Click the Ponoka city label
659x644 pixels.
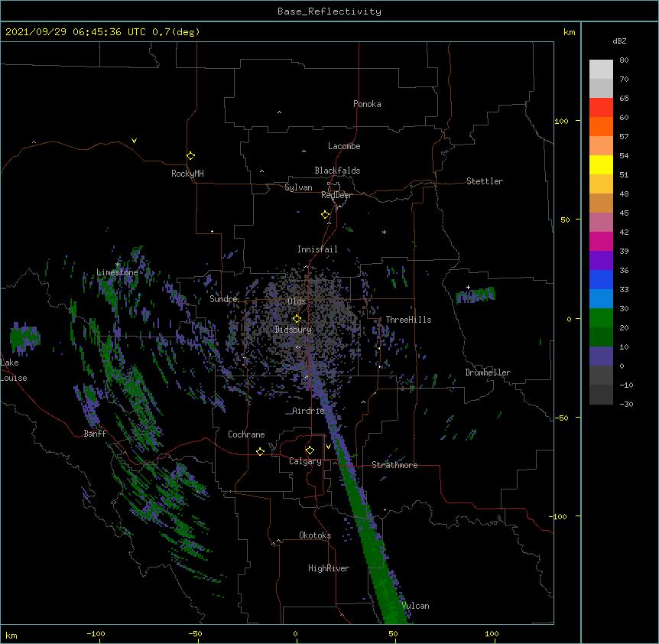[367, 104]
